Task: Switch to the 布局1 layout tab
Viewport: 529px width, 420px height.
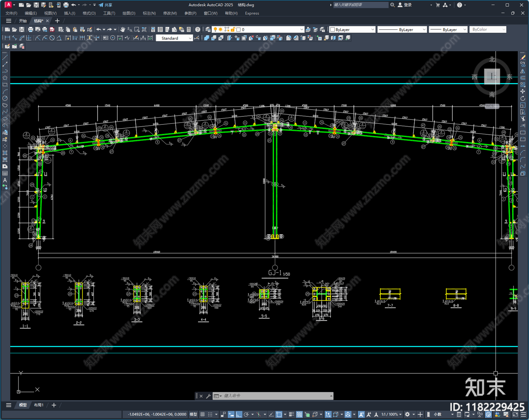Action: coord(39,405)
